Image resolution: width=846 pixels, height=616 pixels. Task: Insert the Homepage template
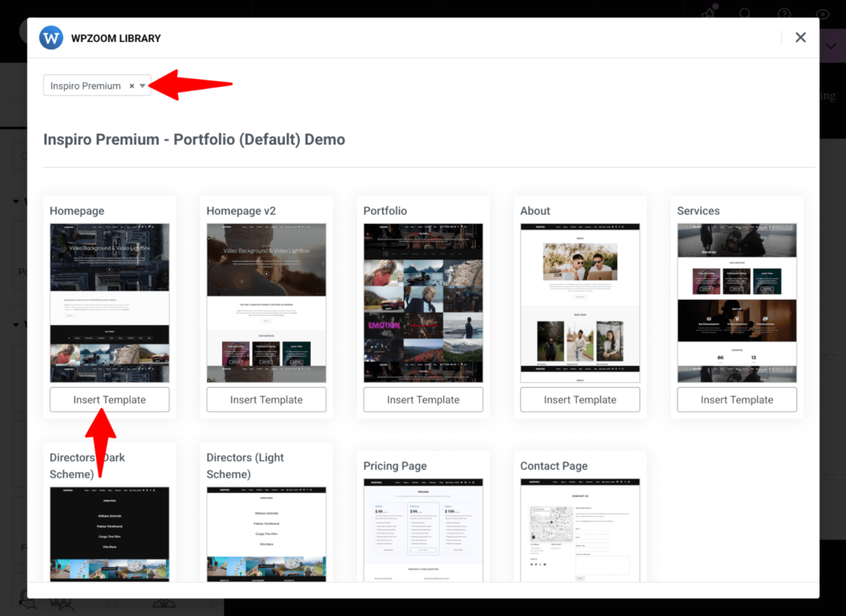109,400
